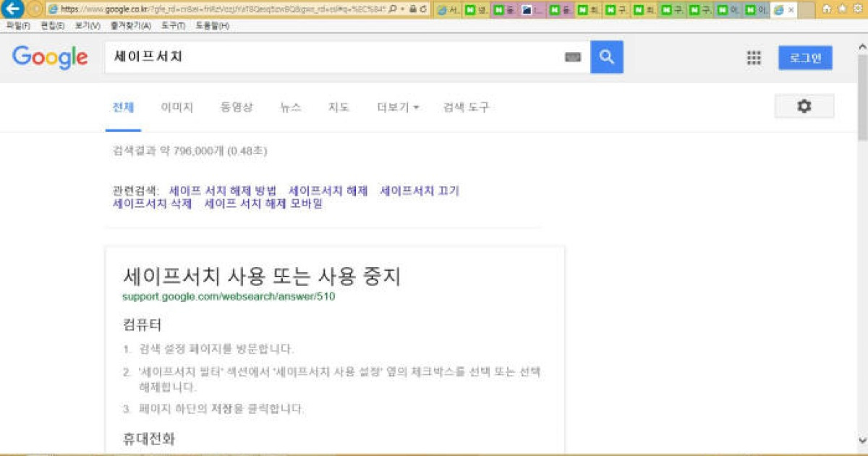Viewport: 868px width, 456px height.
Task: Click the Google logo
Action: (50, 57)
